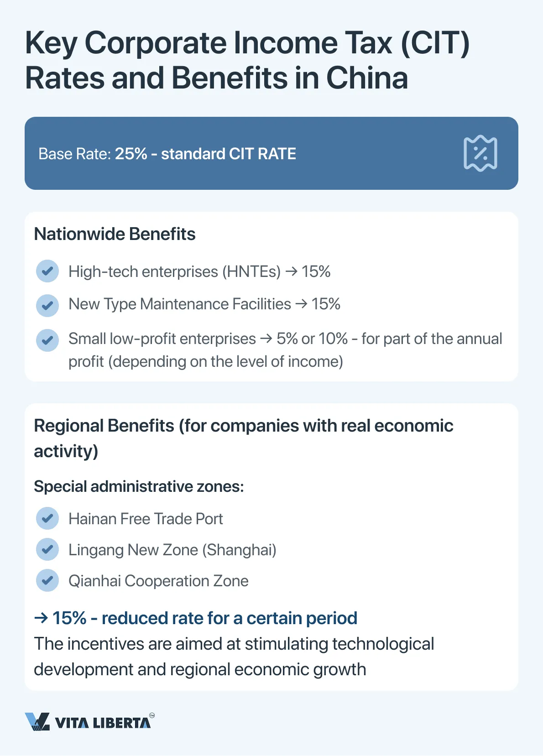The height and width of the screenshot is (756, 543).
Task: Click the trademark symbol next to Vita Liberta
Action: pyautogui.click(x=152, y=715)
